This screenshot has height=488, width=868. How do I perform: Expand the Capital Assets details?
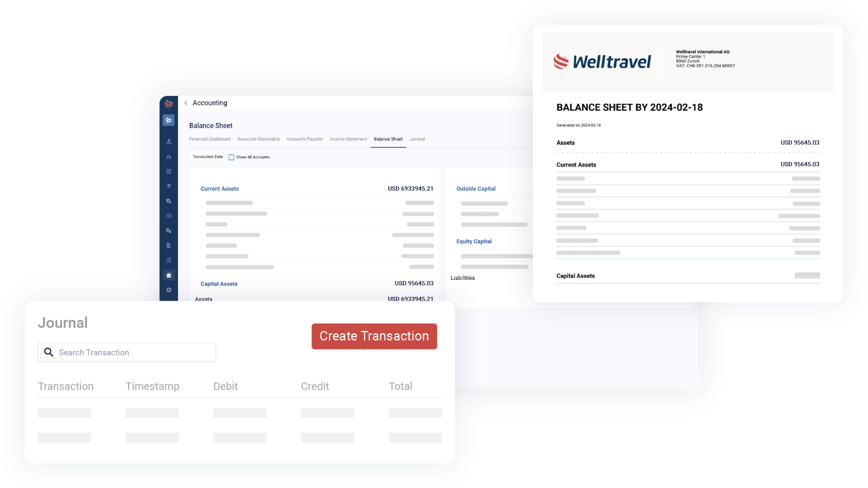219,283
